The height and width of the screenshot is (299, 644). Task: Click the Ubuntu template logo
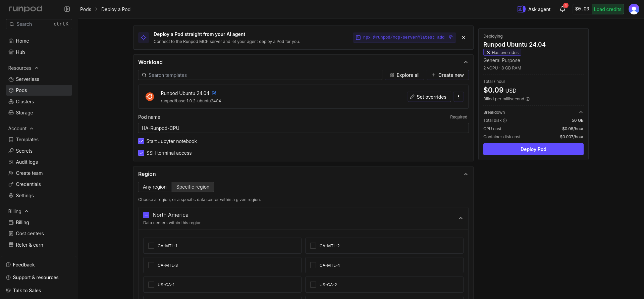point(150,97)
